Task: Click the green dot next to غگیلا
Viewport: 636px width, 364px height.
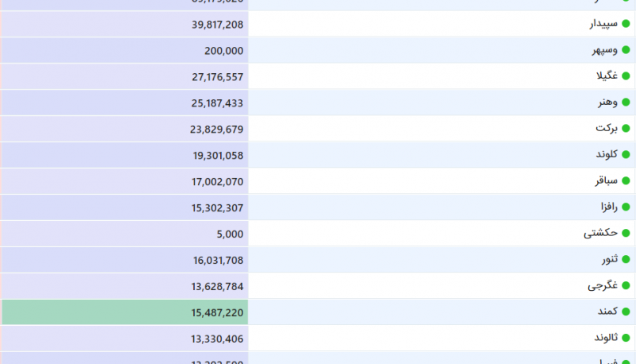Action: coord(626,76)
